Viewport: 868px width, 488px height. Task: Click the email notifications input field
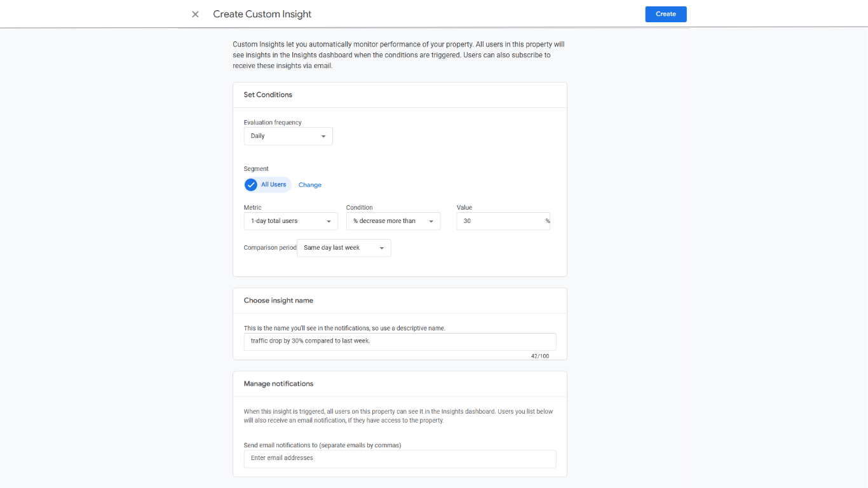[x=400, y=458]
